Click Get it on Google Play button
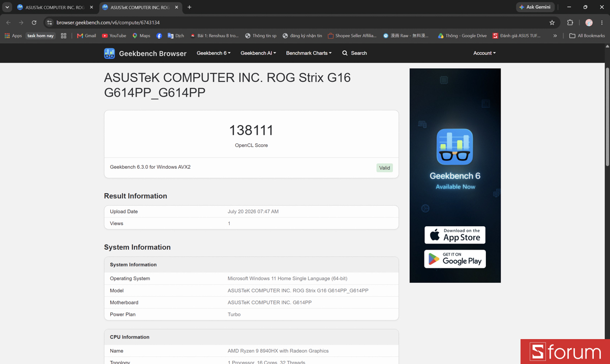 click(455, 259)
